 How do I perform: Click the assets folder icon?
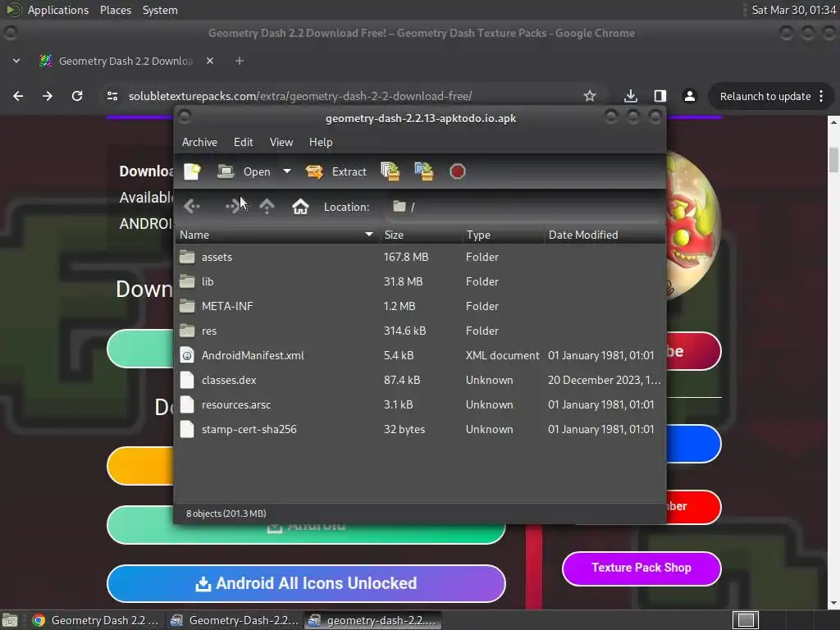pos(187,257)
